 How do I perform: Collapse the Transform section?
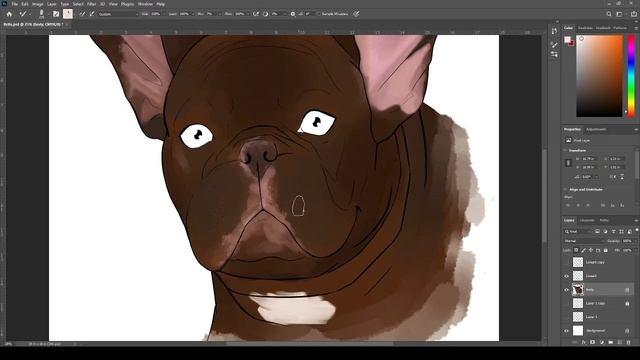coord(565,150)
